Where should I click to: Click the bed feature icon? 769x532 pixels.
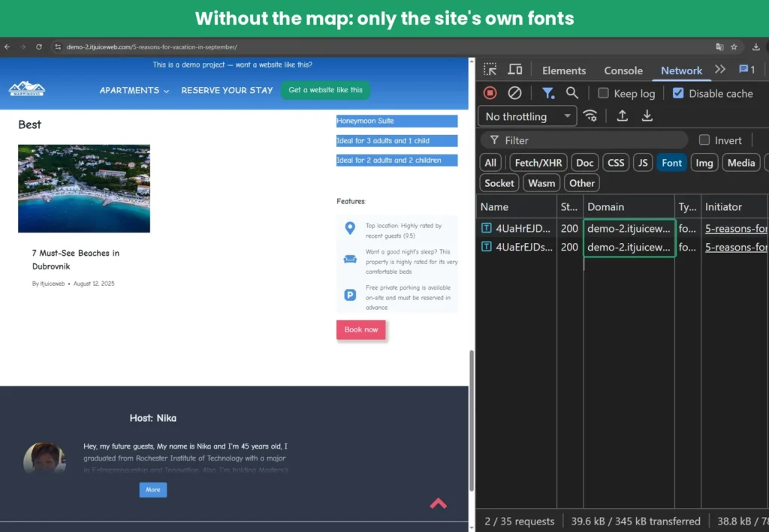pos(350,259)
